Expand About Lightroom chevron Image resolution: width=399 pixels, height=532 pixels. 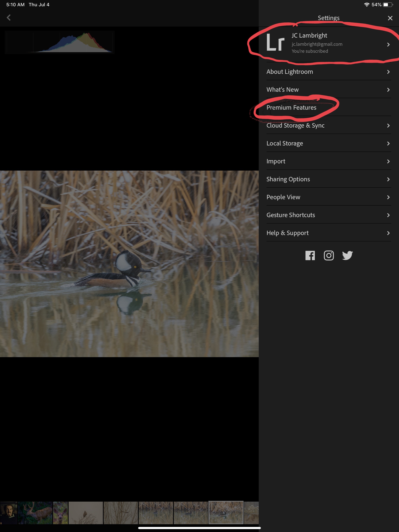tap(388, 72)
